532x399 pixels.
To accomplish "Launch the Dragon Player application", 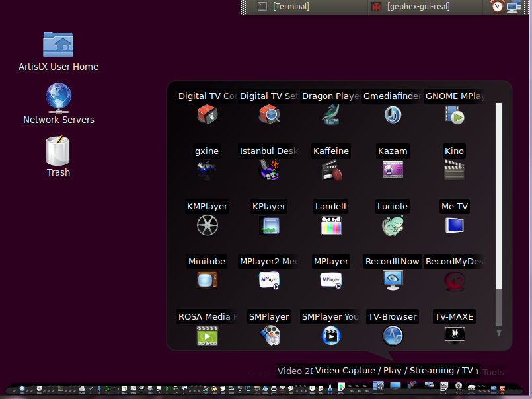I will (331, 115).
